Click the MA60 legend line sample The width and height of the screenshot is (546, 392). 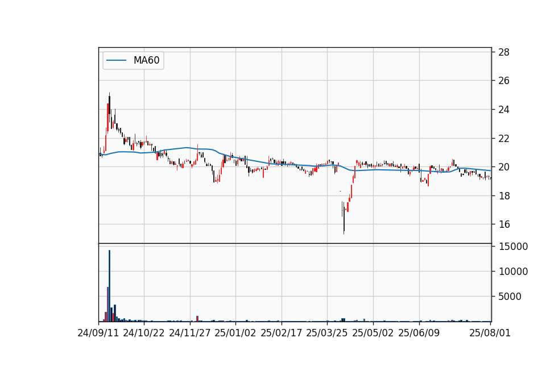pos(116,61)
